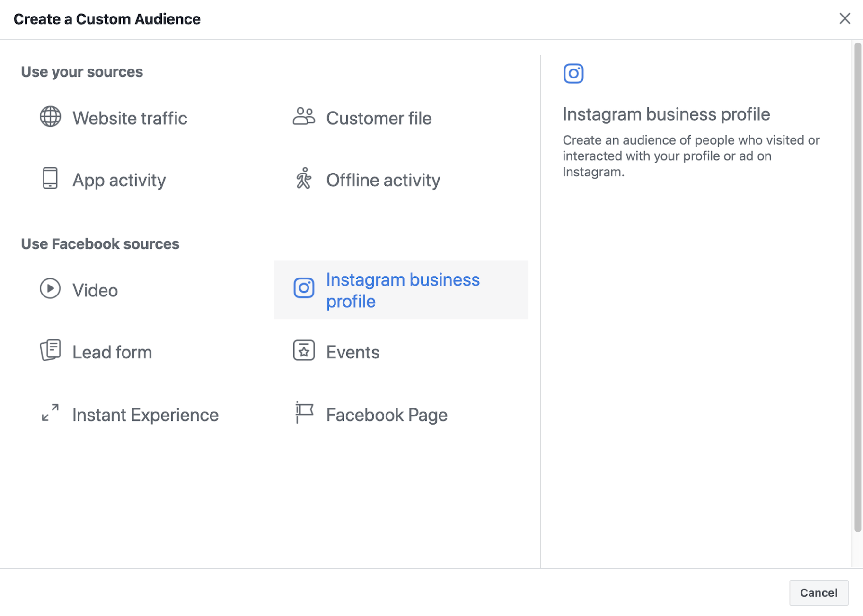
Task: Choose the walking person Offline activity icon
Action: click(304, 178)
